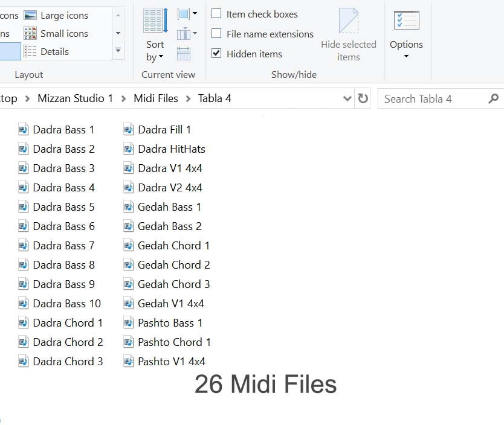Enable File name extensions
Image resolution: width=504 pixels, height=425 pixels.
coord(215,34)
